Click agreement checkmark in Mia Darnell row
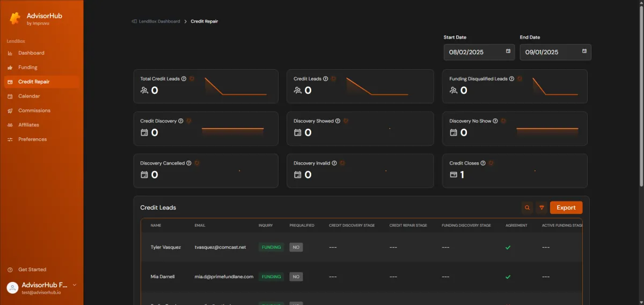 pyautogui.click(x=508, y=277)
